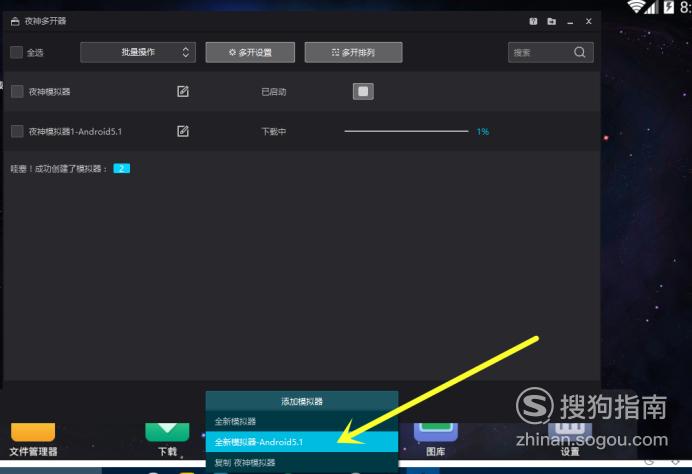The image size is (692, 474).
Task: Click the 已启动 status text
Action: 274,92
